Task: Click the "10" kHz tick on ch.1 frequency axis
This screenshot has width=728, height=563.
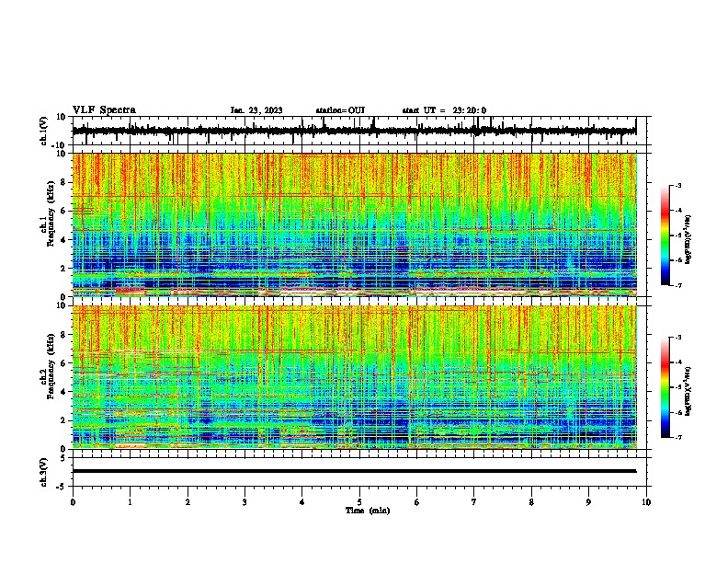Action: coord(61,154)
